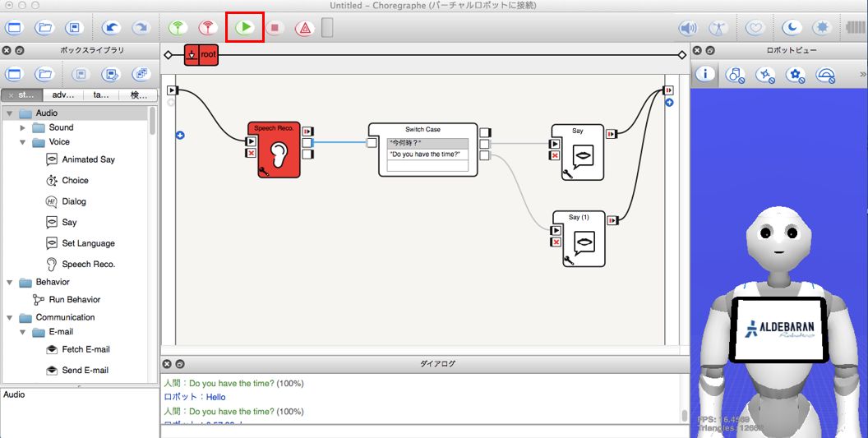Open Speech Reco. box wrench parameters

[x=264, y=171]
